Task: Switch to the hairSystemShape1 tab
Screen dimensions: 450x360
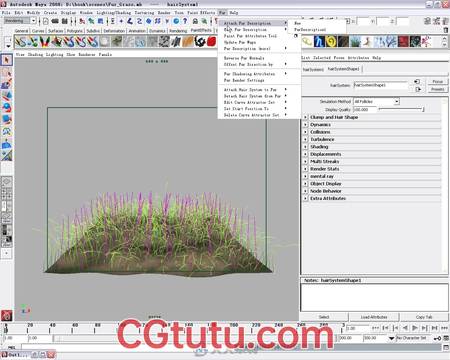Action: click(x=343, y=69)
